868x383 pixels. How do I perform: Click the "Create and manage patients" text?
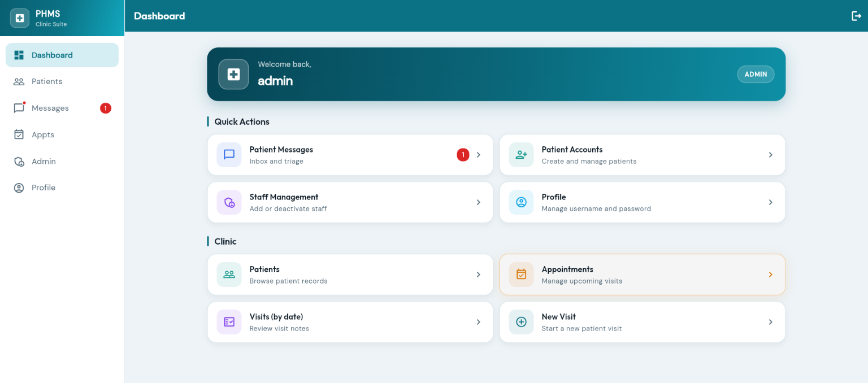coord(589,161)
